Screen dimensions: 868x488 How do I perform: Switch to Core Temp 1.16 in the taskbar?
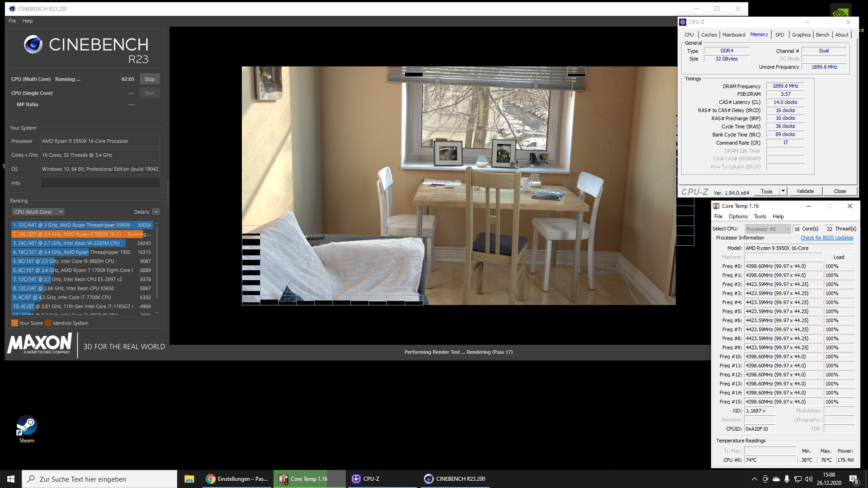coord(309,479)
